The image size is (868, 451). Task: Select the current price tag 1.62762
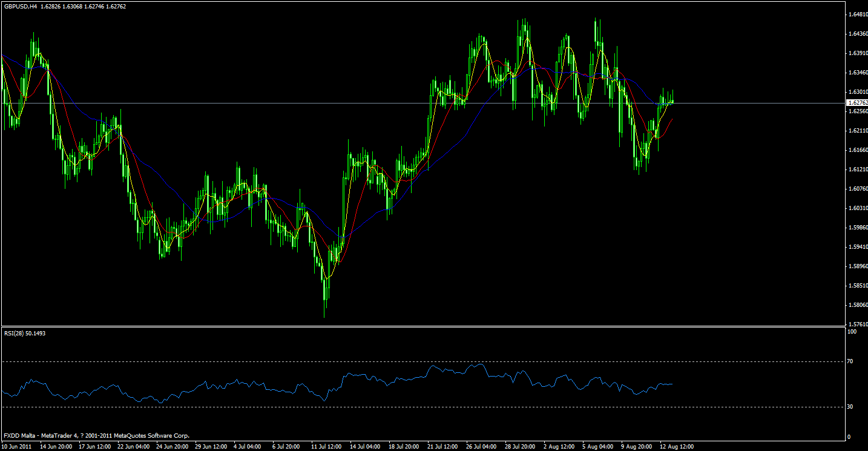pos(856,103)
